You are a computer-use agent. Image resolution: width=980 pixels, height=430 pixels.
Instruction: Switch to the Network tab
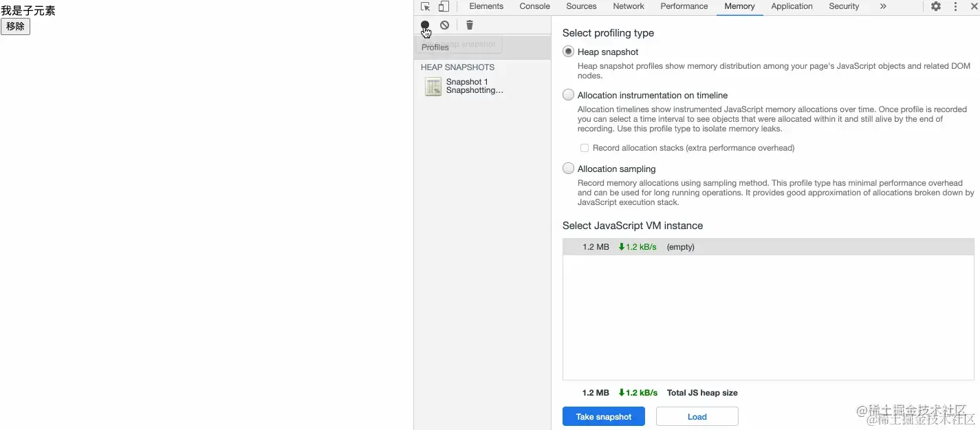coord(629,6)
